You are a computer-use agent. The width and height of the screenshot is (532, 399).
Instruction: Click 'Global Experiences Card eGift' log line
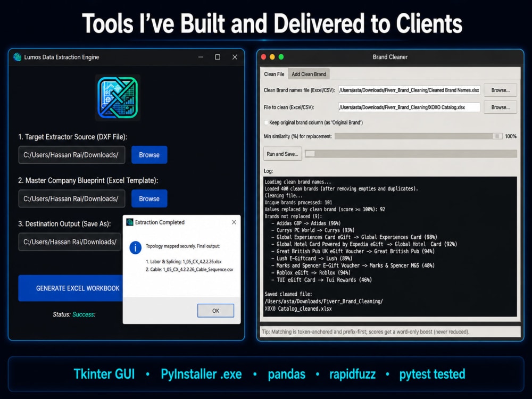(354, 237)
